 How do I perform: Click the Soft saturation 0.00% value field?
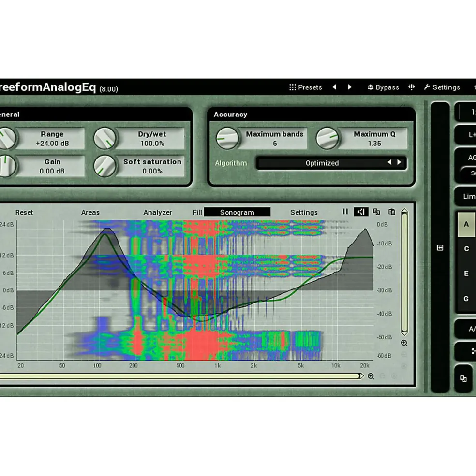(152, 166)
